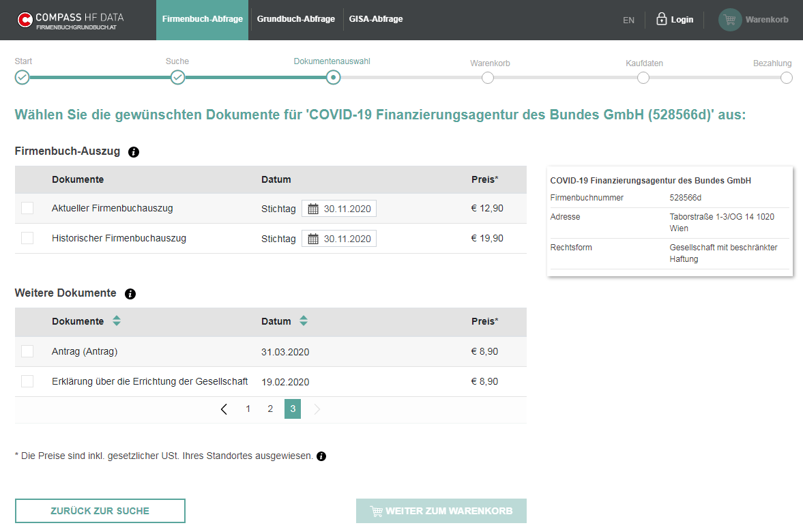
Task: Click date '31.03.2020'
Action: (285, 352)
